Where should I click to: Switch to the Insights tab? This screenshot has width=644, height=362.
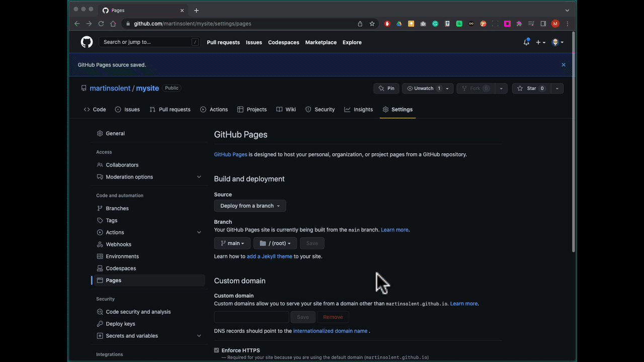[359, 110]
